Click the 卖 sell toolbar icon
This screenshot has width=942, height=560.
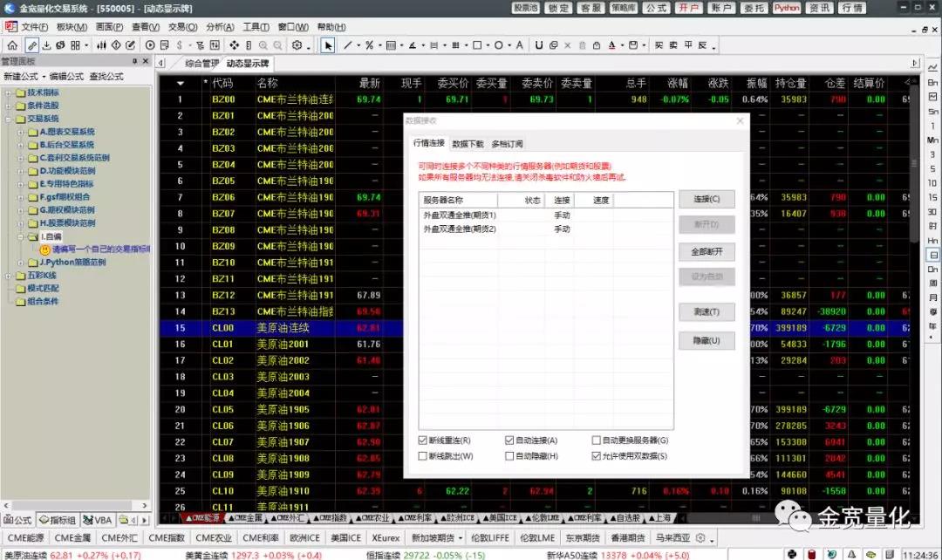tap(673, 45)
